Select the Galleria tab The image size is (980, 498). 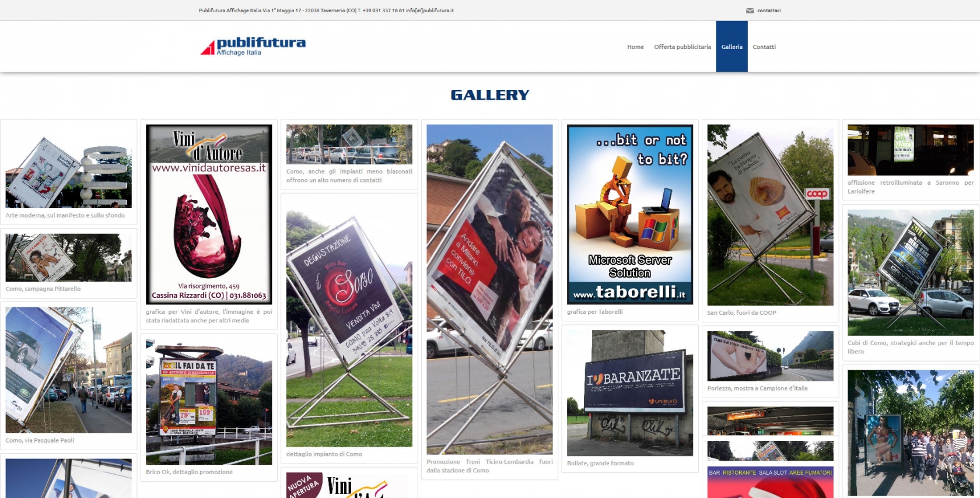[731, 47]
